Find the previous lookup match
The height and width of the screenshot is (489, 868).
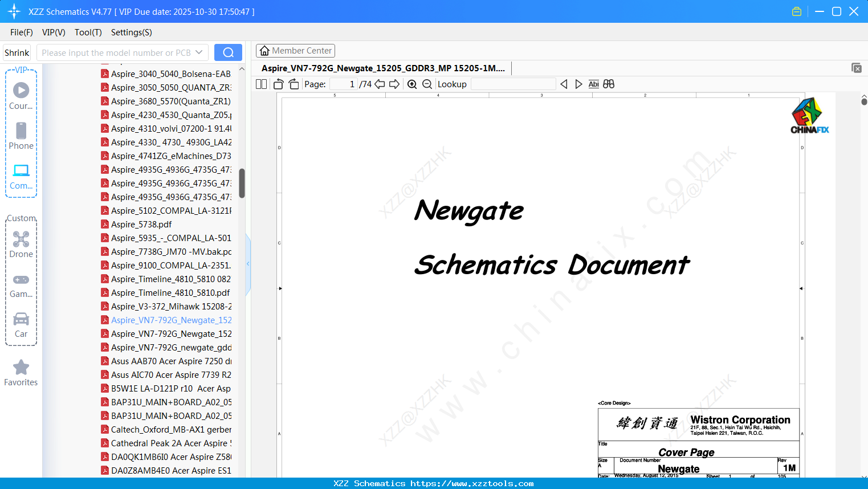(x=564, y=84)
